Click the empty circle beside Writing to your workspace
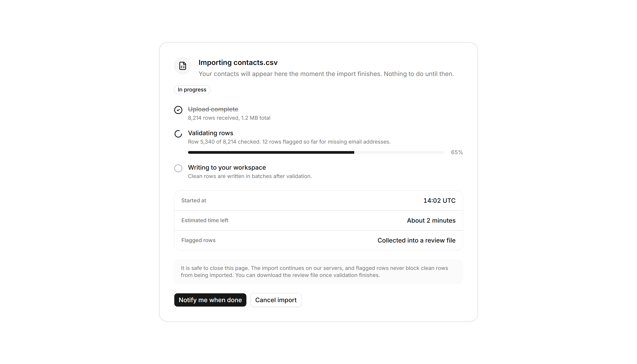637x364 pixels. point(178,168)
